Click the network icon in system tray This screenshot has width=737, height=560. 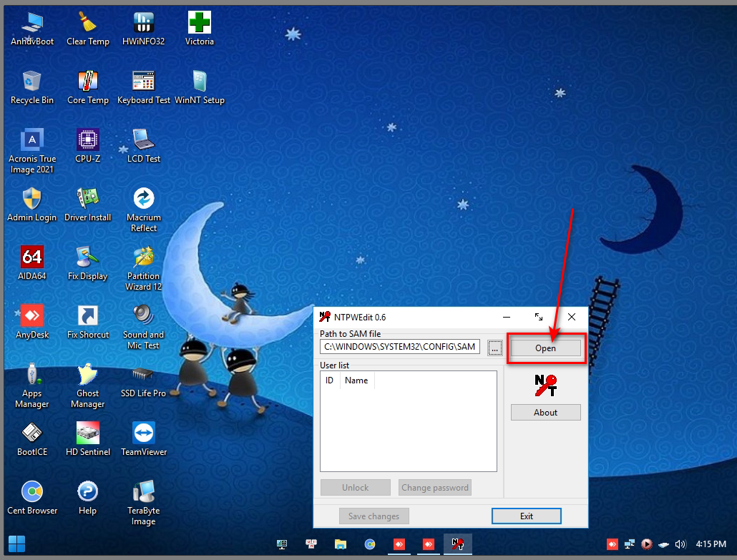630,544
